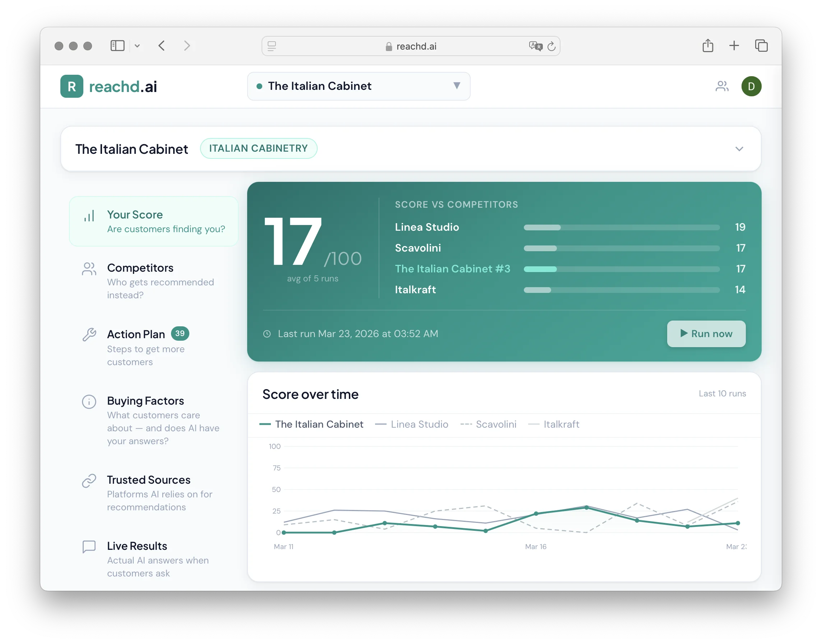The width and height of the screenshot is (822, 644).
Task: Open the team members icon in header
Action: 722,86
